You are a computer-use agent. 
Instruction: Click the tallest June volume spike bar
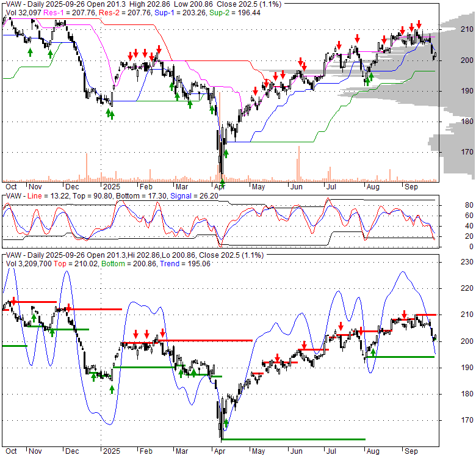point(299,164)
